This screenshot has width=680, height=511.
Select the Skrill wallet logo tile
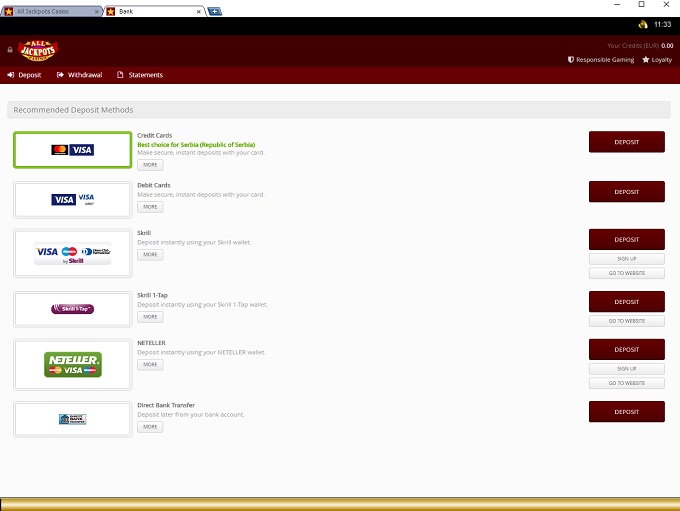click(x=72, y=254)
